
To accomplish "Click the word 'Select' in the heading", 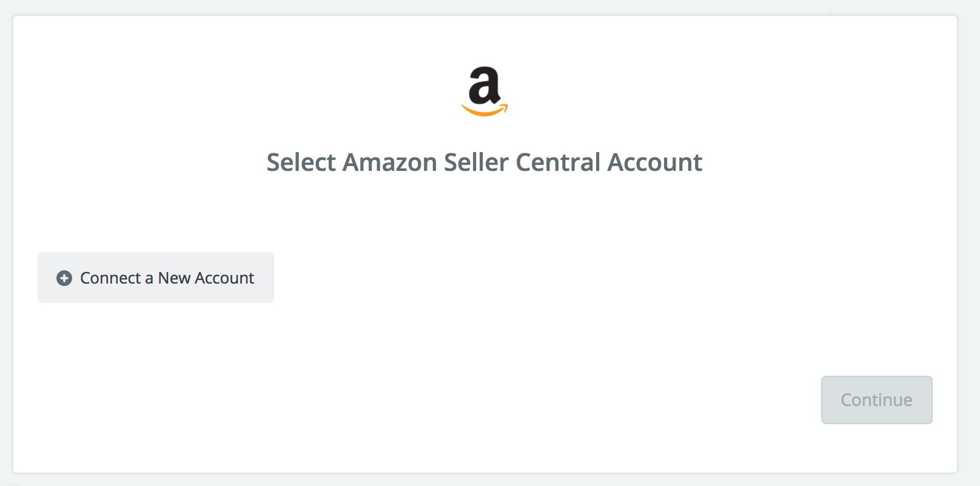I will (x=301, y=162).
